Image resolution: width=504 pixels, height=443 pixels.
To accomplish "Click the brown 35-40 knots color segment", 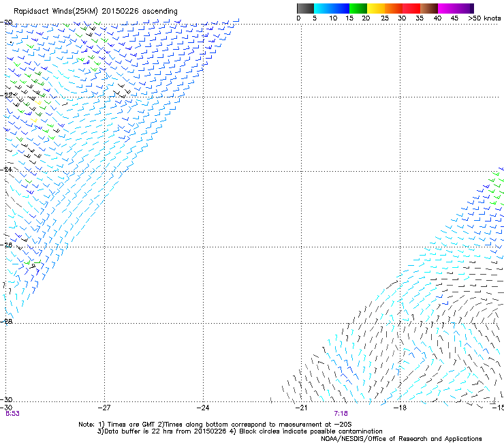I will [429, 8].
